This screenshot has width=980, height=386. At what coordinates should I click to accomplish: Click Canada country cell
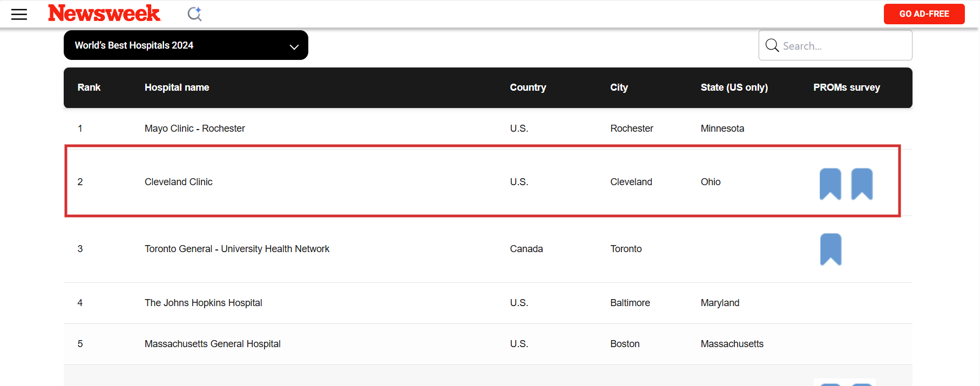[526, 249]
